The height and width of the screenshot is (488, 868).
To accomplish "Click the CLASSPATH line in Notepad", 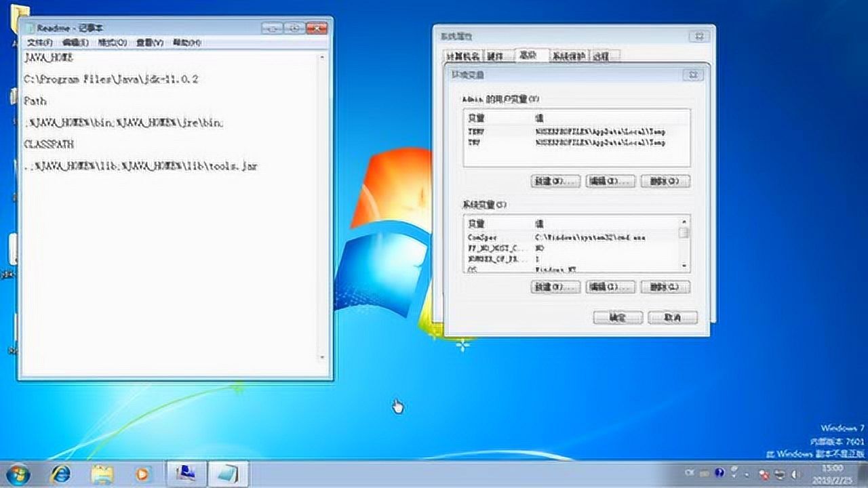I will 49,144.
